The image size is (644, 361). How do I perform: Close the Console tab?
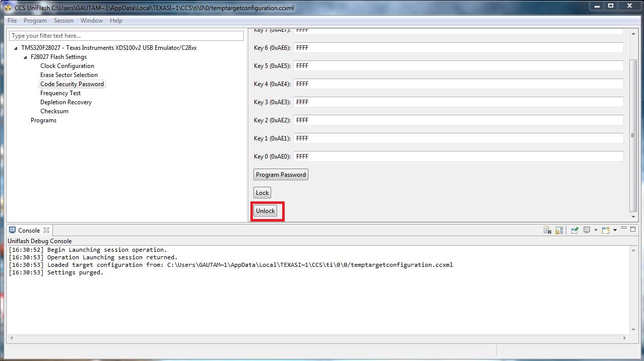pyautogui.click(x=46, y=230)
